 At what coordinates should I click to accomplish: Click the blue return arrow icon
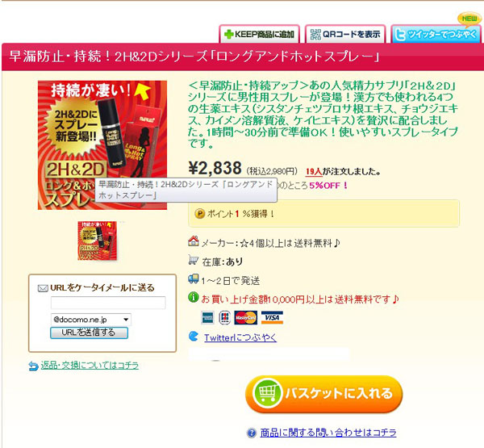(33, 366)
